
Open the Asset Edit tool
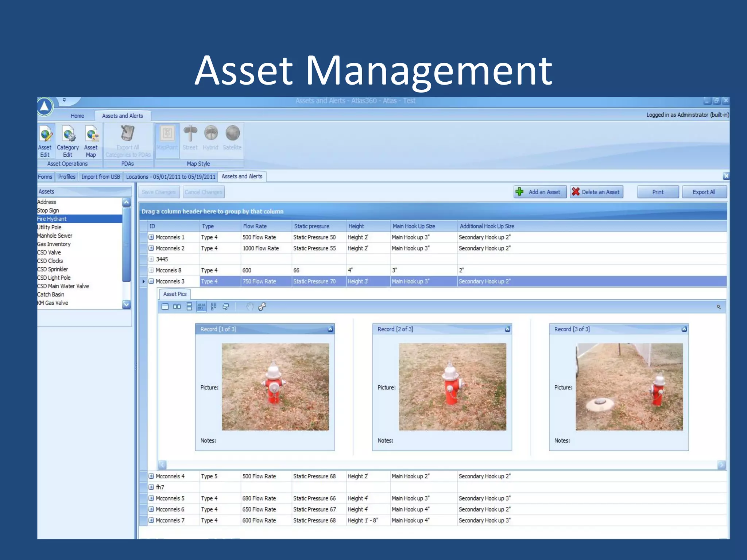45,140
